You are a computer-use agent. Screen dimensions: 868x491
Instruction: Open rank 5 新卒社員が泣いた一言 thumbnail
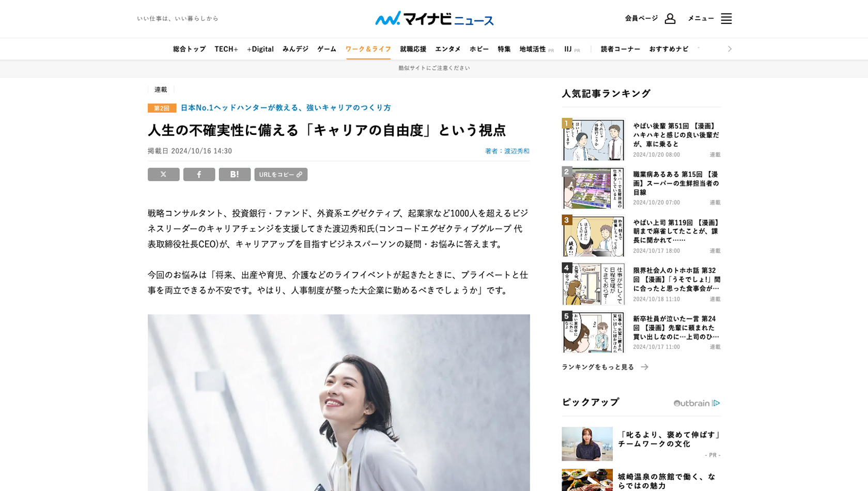pos(593,332)
